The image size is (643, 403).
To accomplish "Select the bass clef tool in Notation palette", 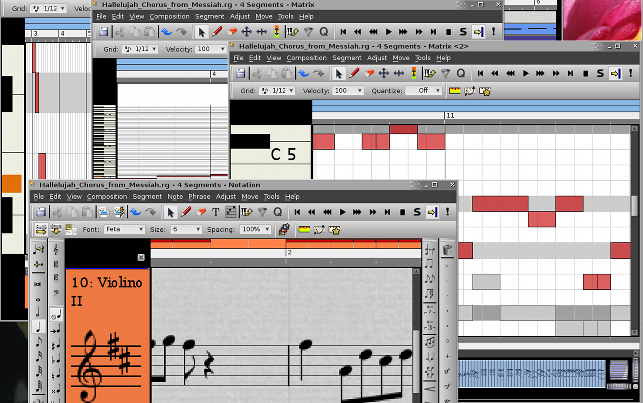I will [x=56, y=292].
